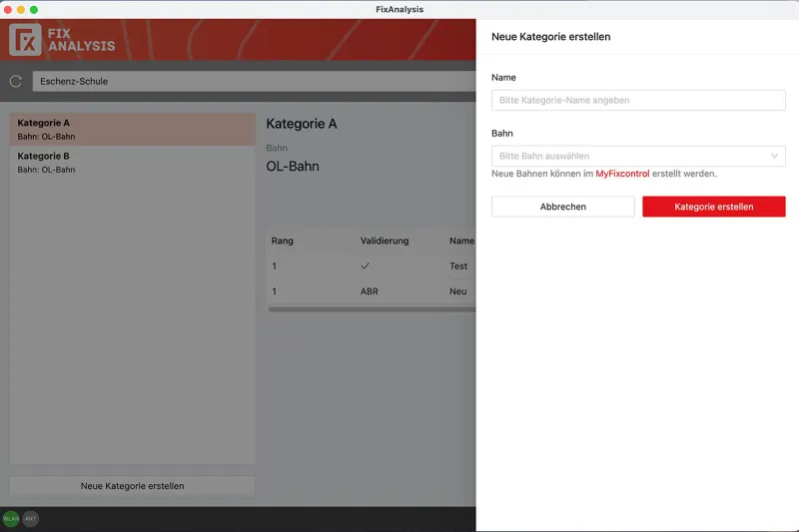The height and width of the screenshot is (532, 799).
Task: Click the ABR validation cell
Action: 370,291
